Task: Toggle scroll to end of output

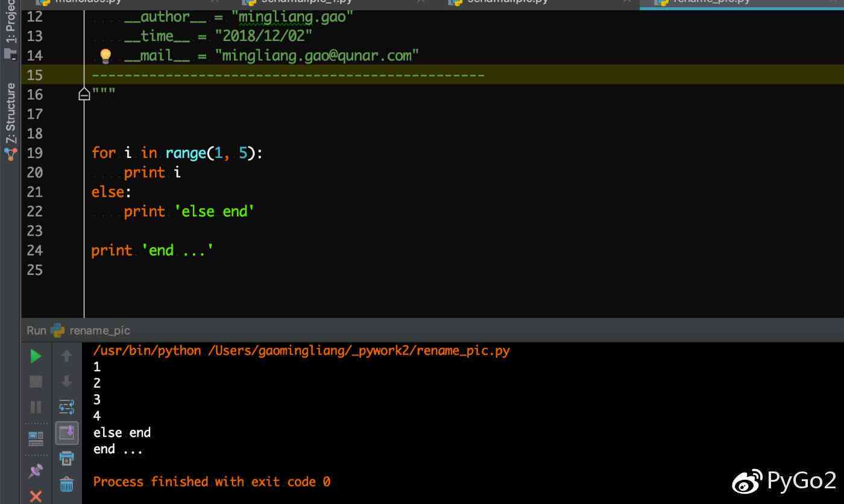Action: coord(66,432)
